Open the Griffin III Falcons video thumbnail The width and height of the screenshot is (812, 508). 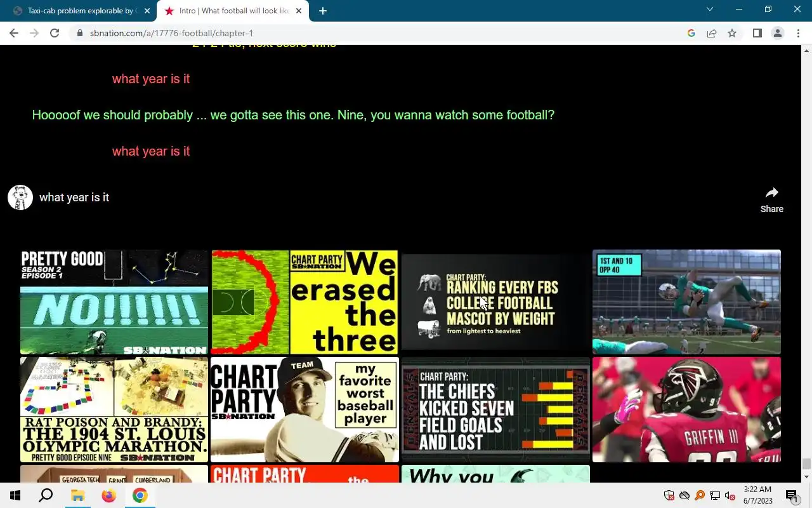tap(686, 410)
